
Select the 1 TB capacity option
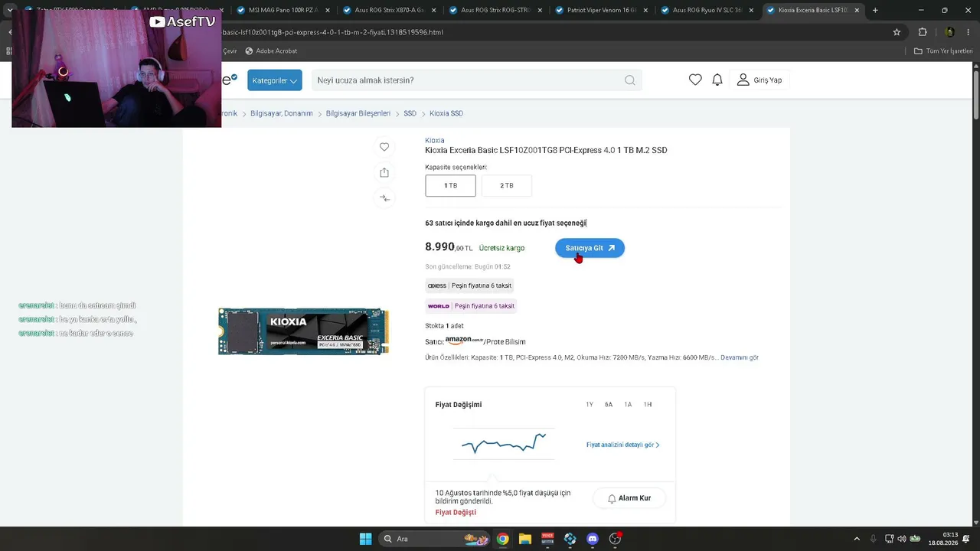coord(450,186)
